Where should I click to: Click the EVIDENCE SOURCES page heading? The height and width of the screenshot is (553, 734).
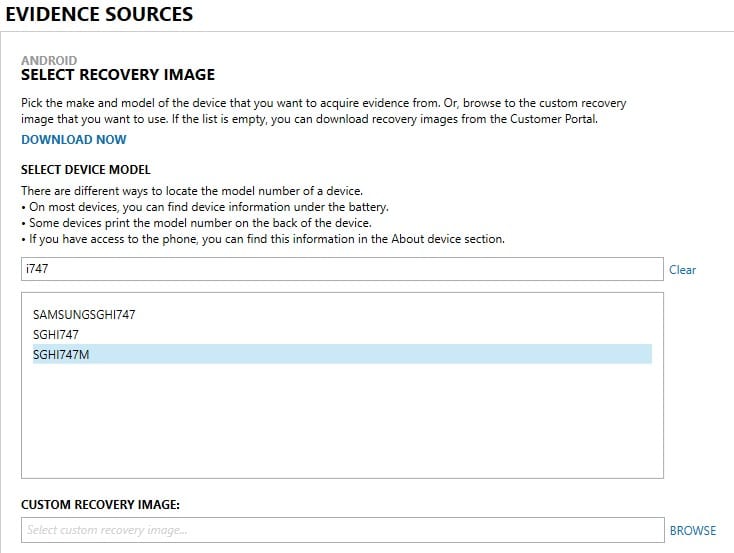(x=99, y=14)
